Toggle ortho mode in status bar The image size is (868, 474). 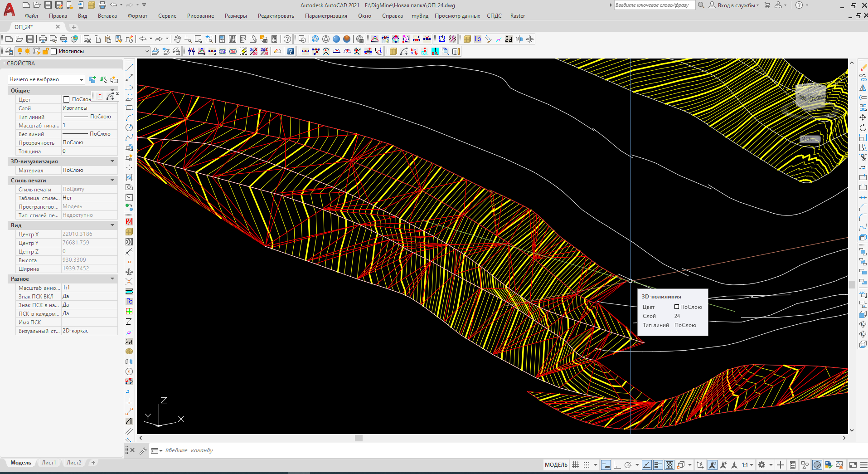tap(617, 465)
